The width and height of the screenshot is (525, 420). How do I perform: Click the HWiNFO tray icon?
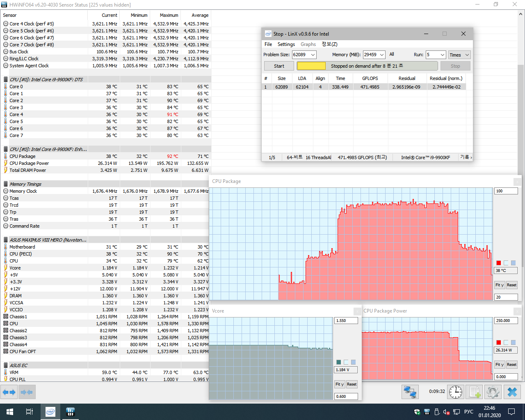[x=427, y=412]
